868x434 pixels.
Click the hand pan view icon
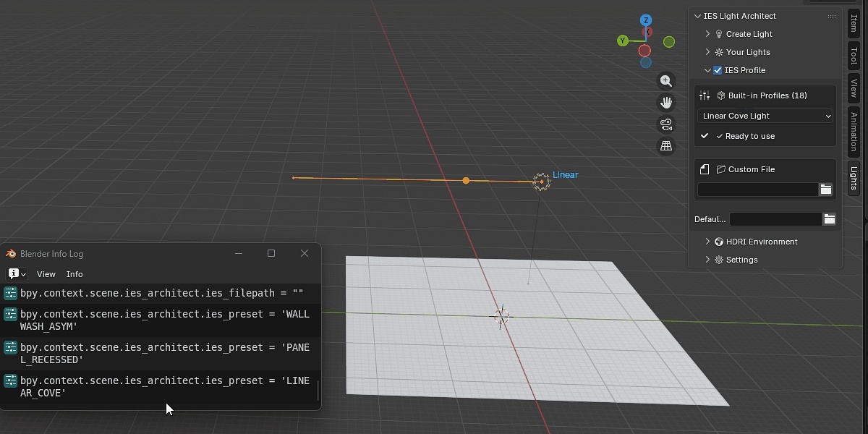coord(666,103)
